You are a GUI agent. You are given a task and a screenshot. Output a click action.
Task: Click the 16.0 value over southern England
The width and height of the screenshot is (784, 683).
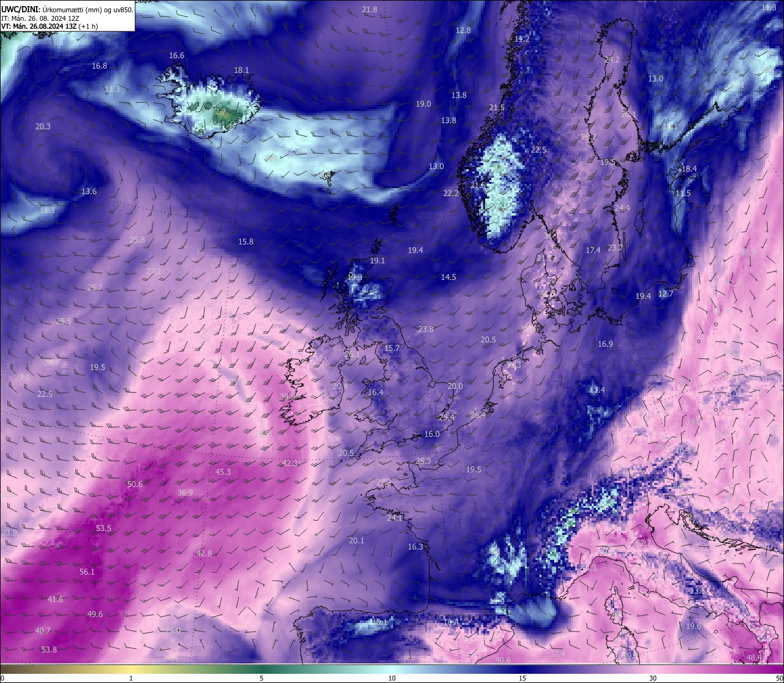point(432,434)
